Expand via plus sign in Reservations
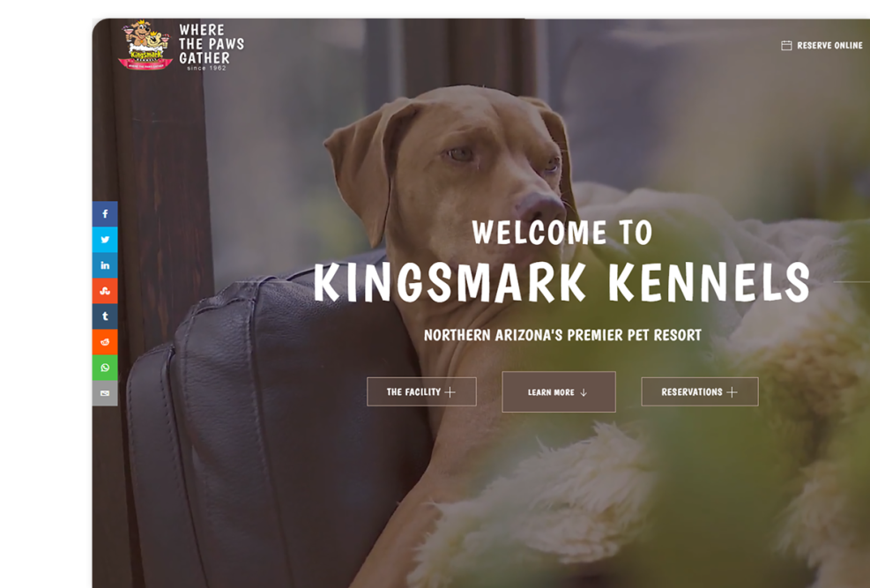The width and height of the screenshot is (870, 588). click(x=732, y=392)
